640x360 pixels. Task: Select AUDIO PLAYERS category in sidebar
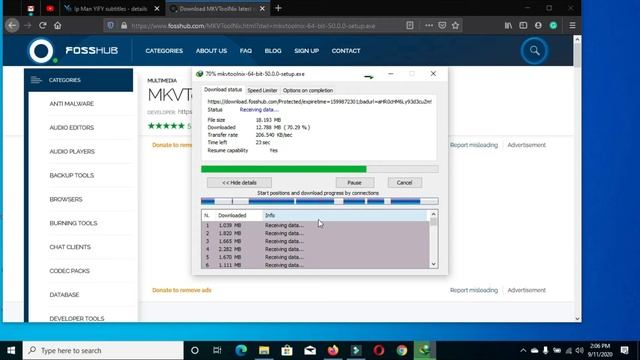tap(72, 151)
